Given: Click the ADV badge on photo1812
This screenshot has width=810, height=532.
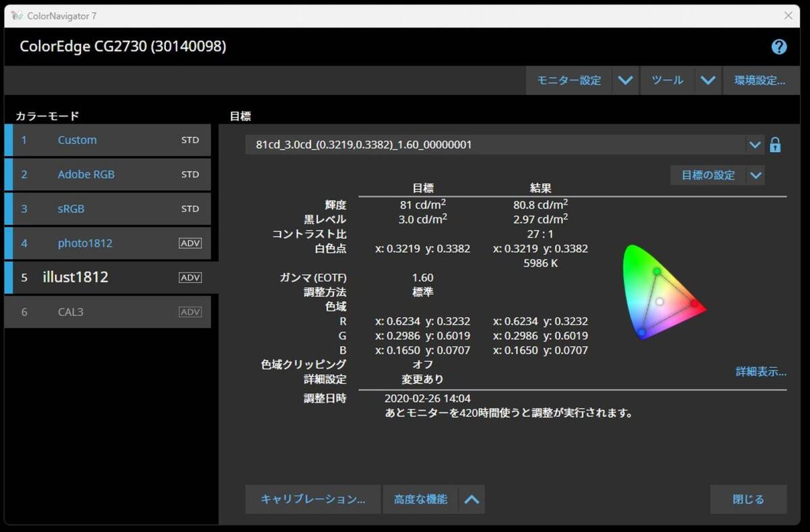Looking at the screenshot, I should coord(190,243).
